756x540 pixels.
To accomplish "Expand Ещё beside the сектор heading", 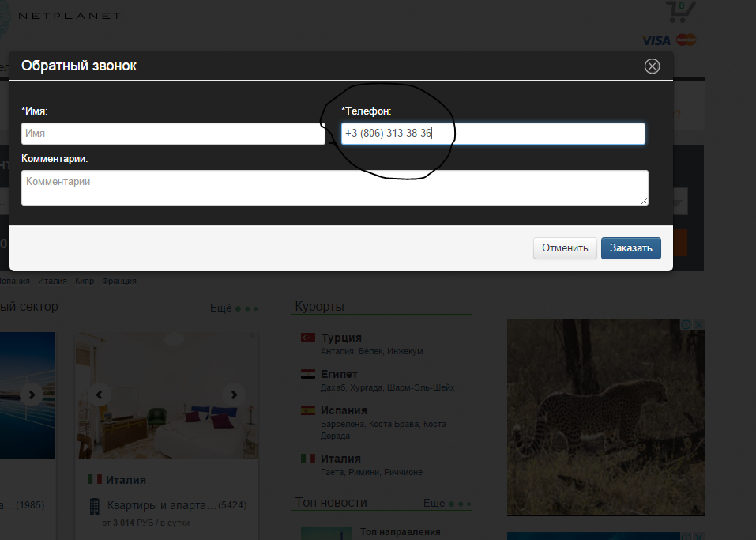I will (x=221, y=308).
